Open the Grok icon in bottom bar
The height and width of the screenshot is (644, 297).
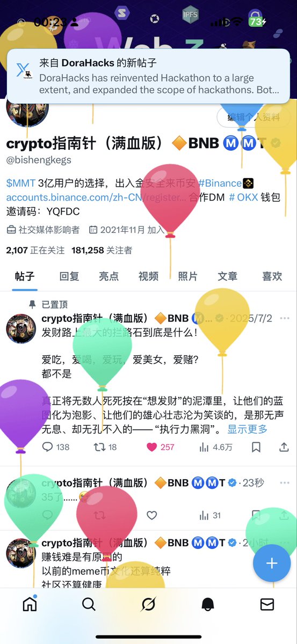(148, 604)
